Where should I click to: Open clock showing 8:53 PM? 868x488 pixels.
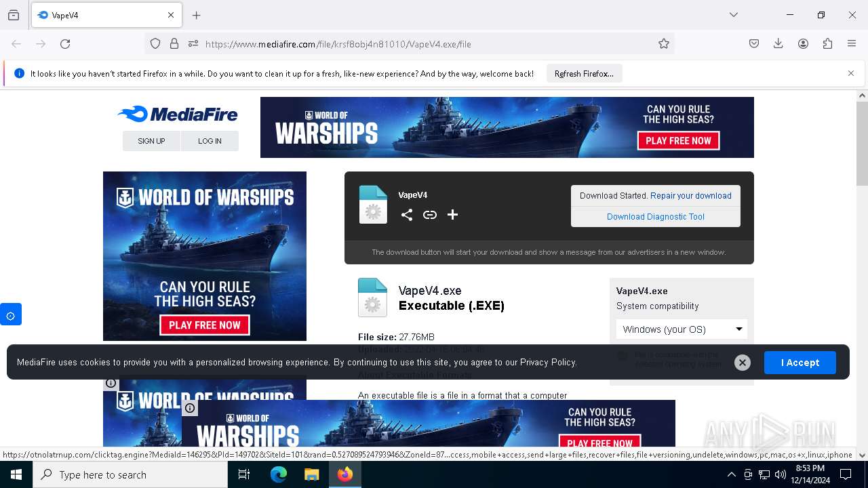(810, 474)
